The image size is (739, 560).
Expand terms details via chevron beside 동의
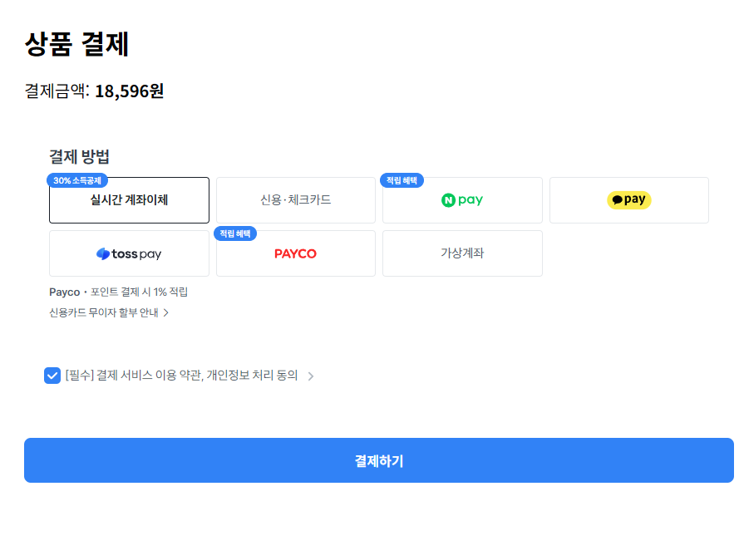click(x=311, y=376)
